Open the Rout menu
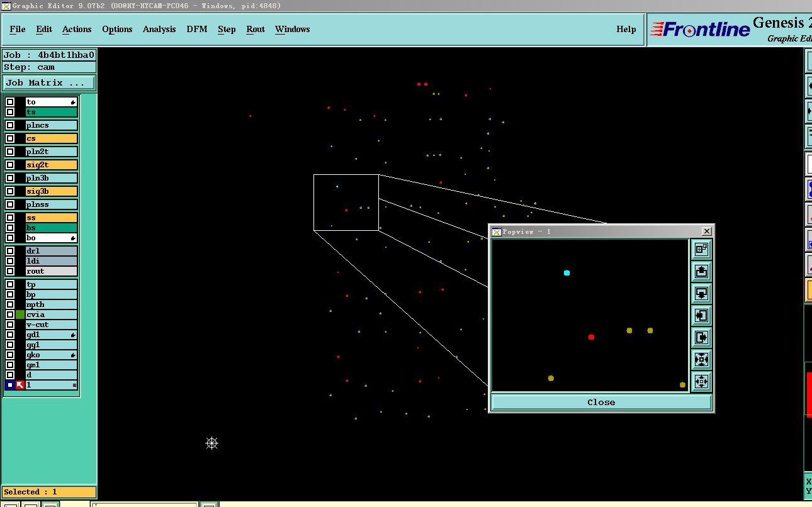The width and height of the screenshot is (812, 507). 256,29
